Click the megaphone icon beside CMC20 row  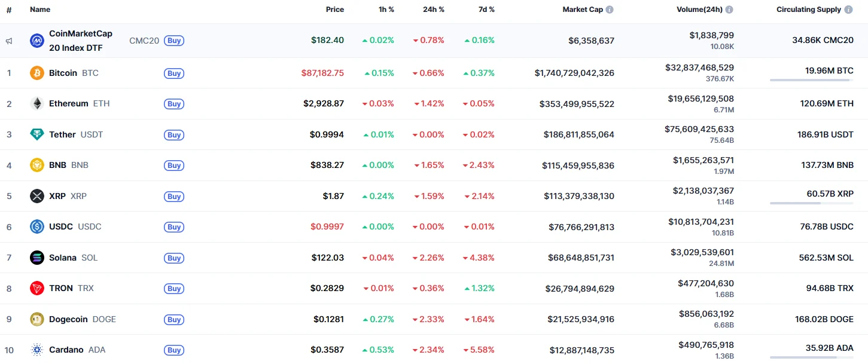coord(9,41)
